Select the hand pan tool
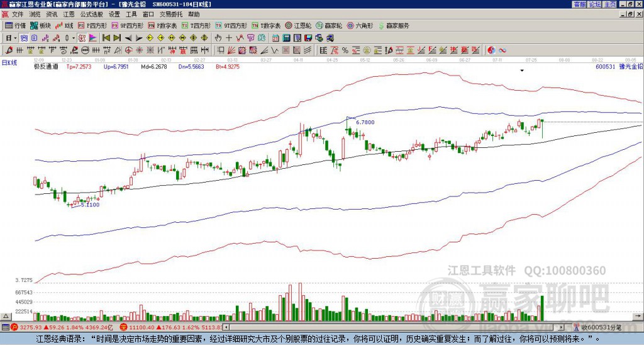 tap(218, 38)
